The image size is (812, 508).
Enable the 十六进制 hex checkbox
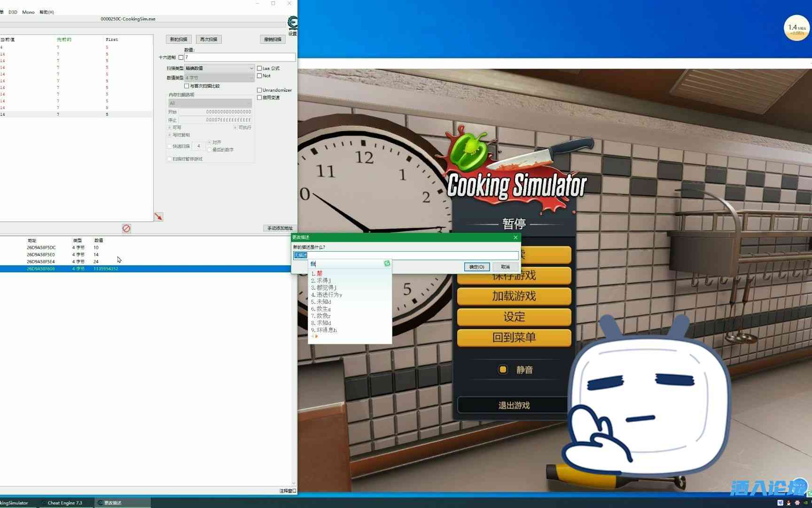point(181,57)
